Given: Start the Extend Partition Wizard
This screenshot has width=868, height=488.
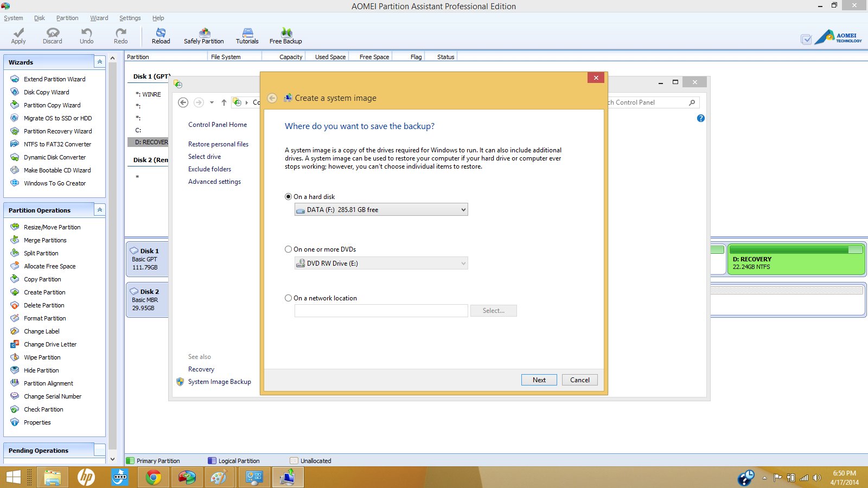Looking at the screenshot, I should (54, 79).
